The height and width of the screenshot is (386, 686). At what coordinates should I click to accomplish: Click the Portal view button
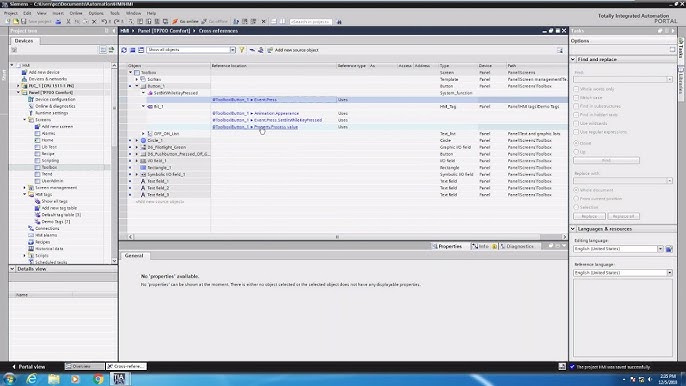[x=28, y=367]
